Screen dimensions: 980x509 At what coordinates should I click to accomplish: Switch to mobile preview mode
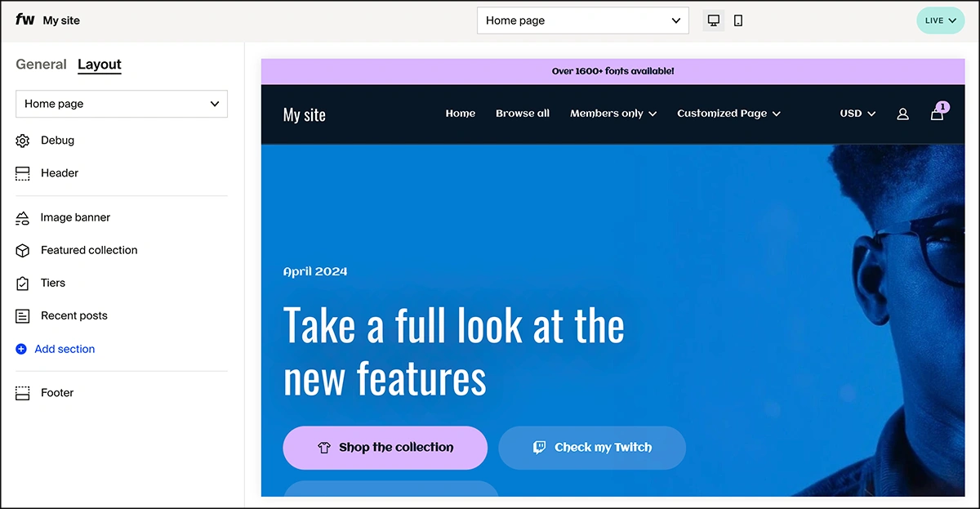point(738,20)
